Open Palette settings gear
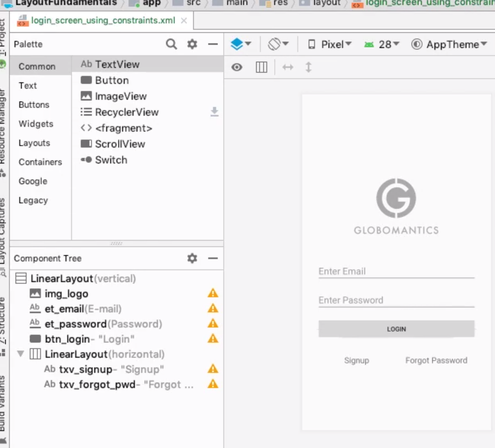This screenshot has height=448, width=495. tap(192, 44)
